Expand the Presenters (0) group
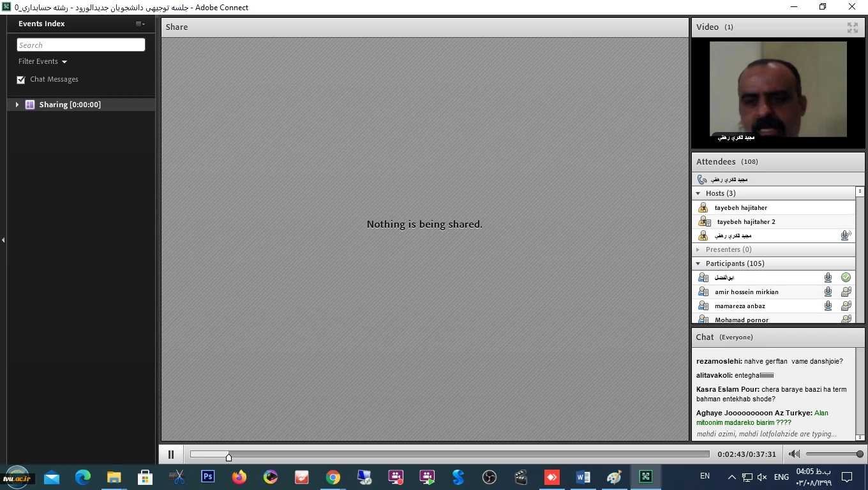 (698, 249)
